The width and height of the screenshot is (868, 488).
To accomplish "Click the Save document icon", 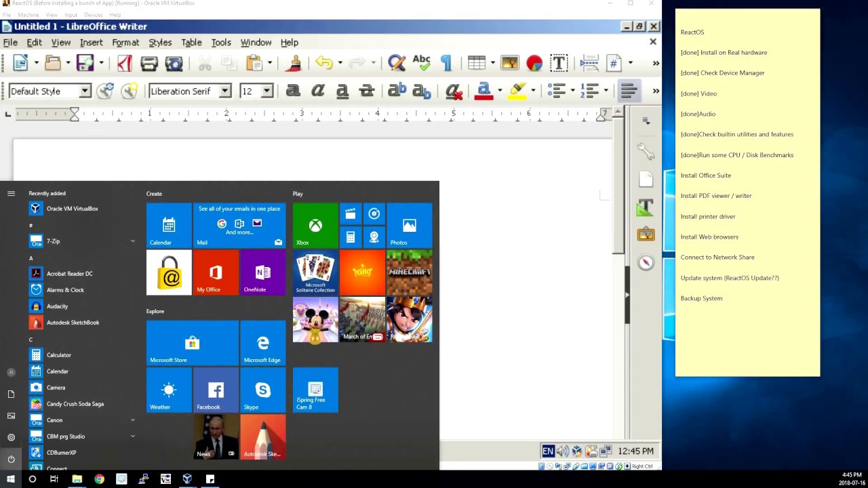I will pos(85,63).
